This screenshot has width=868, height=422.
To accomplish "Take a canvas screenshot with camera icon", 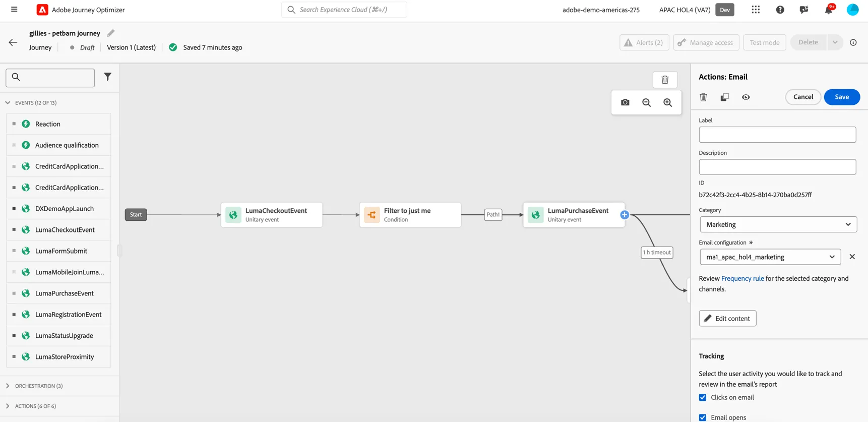I will coord(625,102).
